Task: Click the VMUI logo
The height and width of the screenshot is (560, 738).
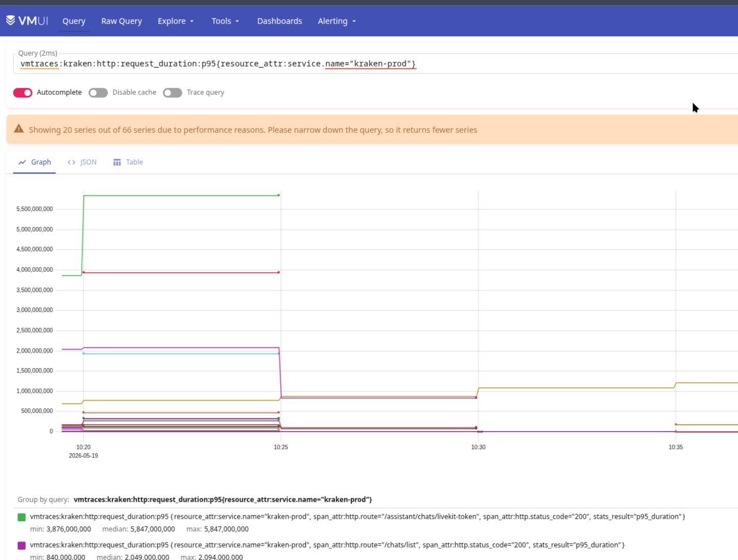Action: coord(27,21)
